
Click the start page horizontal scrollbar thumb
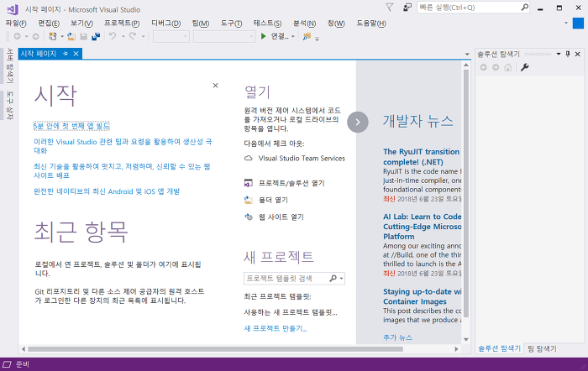[215, 349]
